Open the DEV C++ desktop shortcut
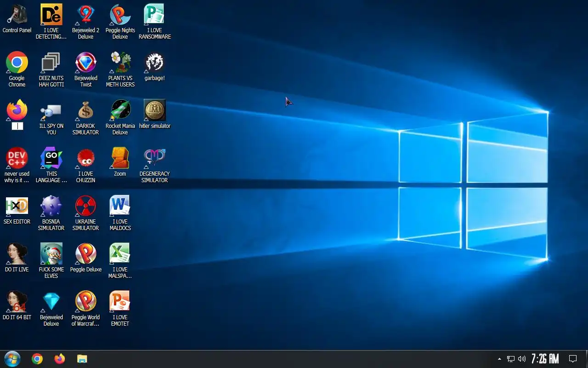Viewport: 588px width, 368px height. 17,158
